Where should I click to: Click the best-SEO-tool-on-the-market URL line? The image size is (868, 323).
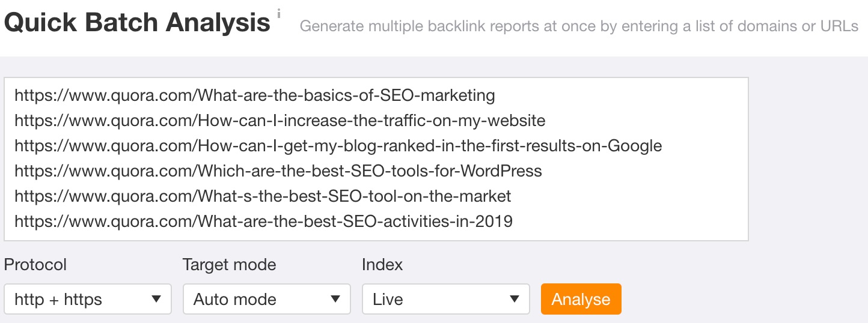pyautogui.click(x=263, y=196)
